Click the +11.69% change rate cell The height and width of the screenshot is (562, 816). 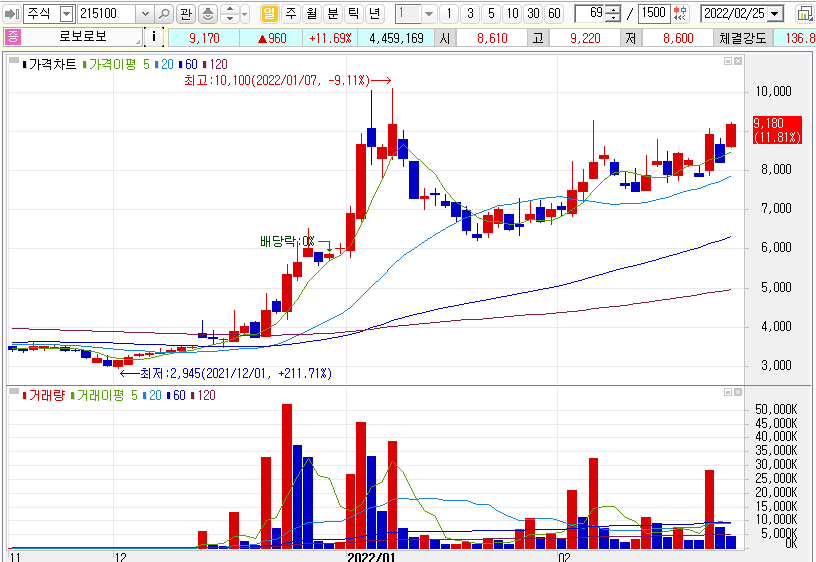pyautogui.click(x=330, y=38)
